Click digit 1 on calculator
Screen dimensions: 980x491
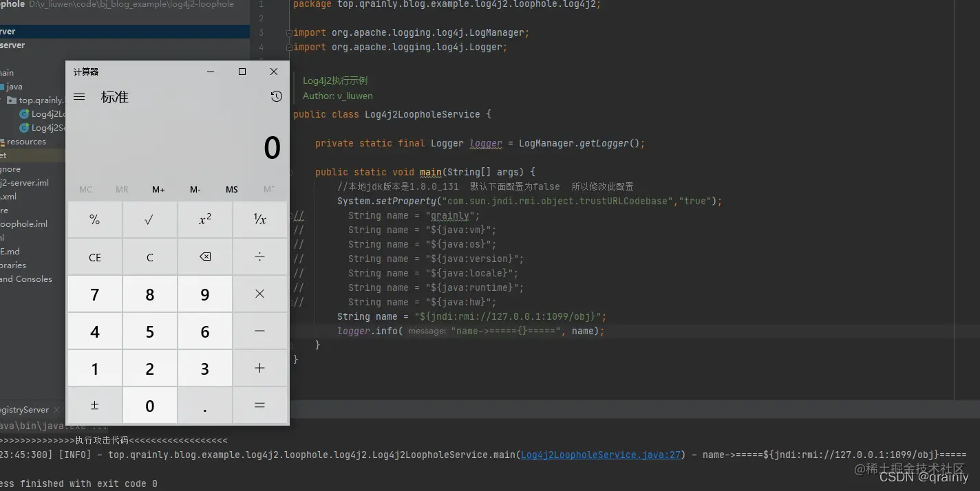click(95, 369)
